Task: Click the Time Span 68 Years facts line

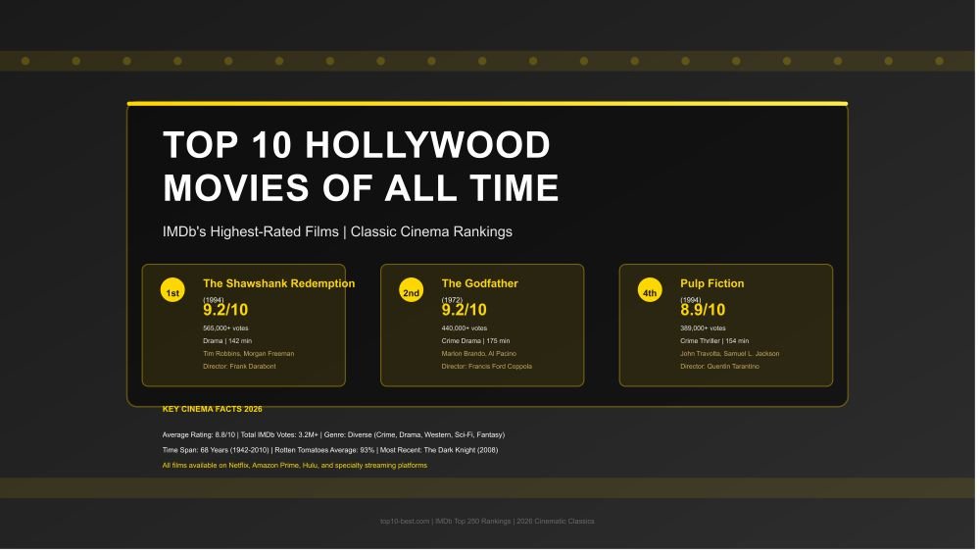Action: [332, 451]
